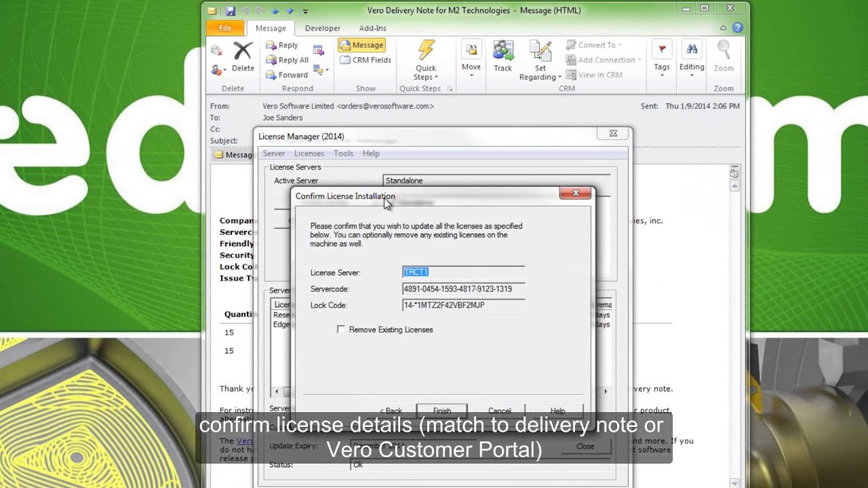The height and width of the screenshot is (488, 868).
Task: Click the license list right scroll arrow
Action: (x=606, y=392)
